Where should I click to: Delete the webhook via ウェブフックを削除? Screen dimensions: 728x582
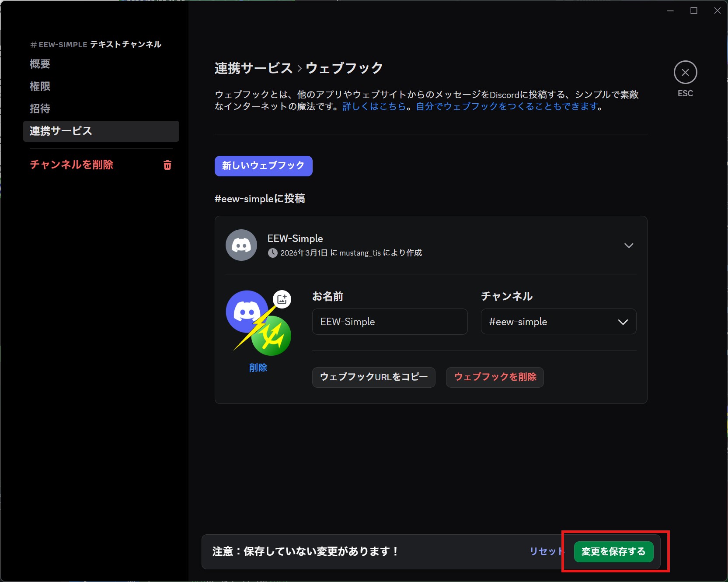[x=494, y=377]
